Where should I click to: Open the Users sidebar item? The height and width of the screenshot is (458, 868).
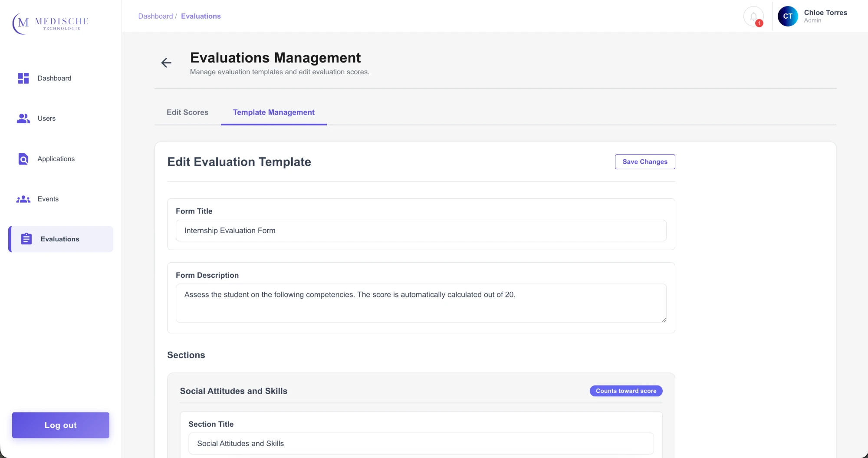(x=46, y=119)
